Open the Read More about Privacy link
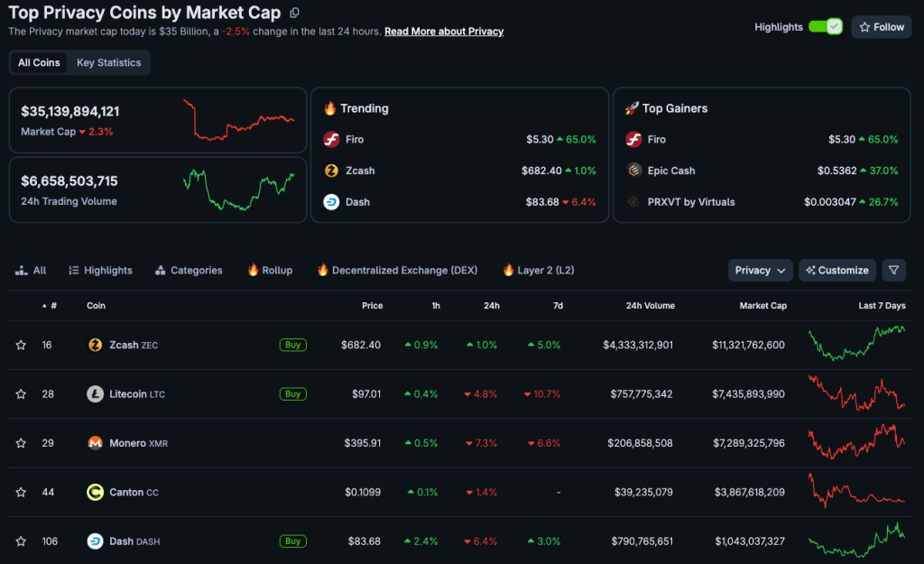 [x=443, y=31]
